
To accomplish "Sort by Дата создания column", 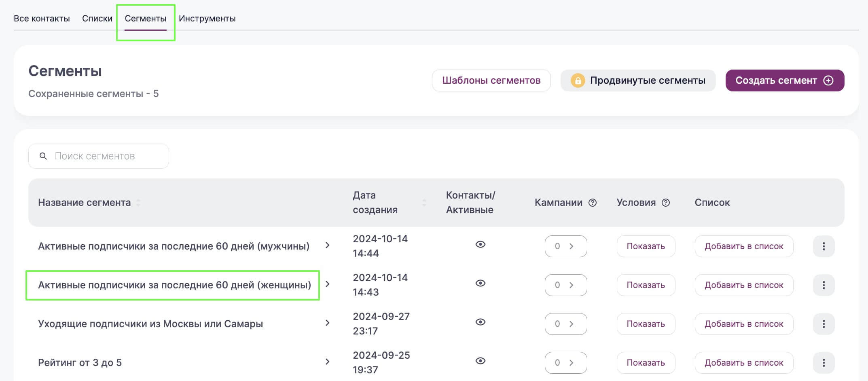I will pyautogui.click(x=424, y=203).
